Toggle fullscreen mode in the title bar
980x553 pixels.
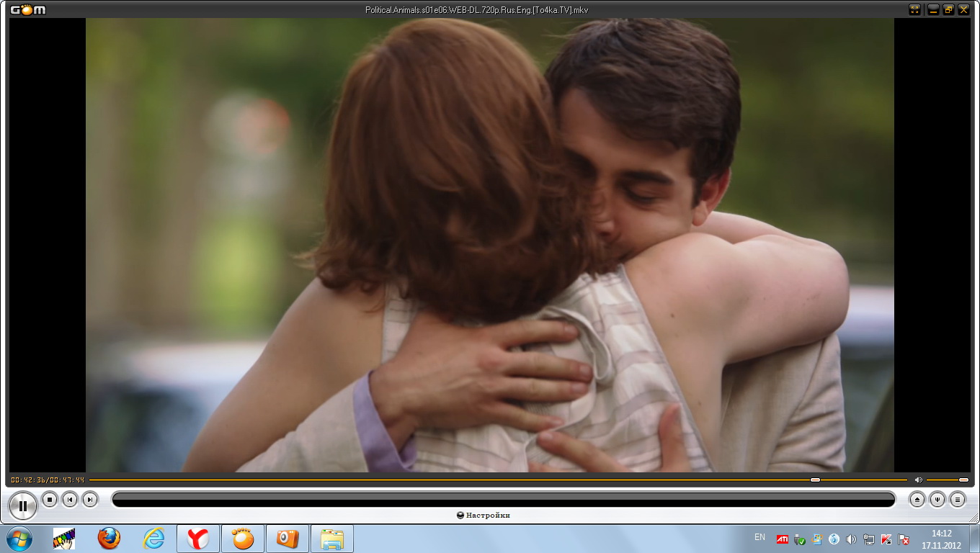click(x=915, y=9)
